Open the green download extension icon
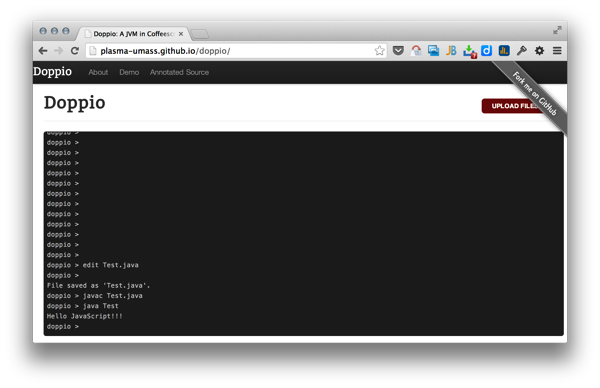600x388 pixels. tap(469, 51)
